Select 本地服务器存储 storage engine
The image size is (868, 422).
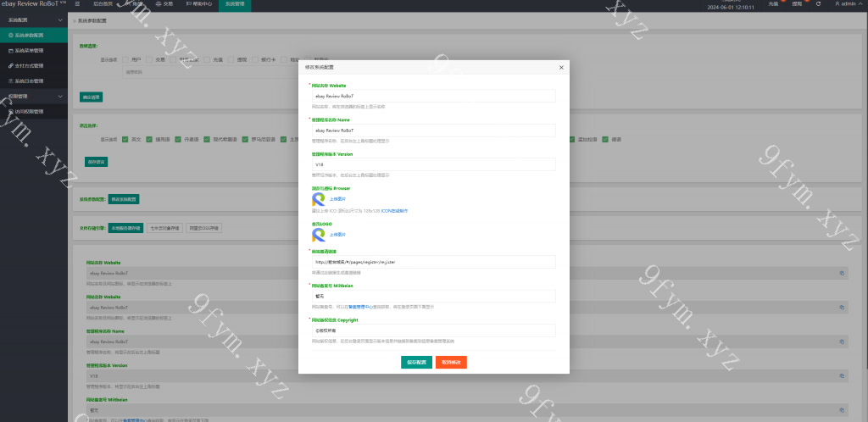pos(125,228)
